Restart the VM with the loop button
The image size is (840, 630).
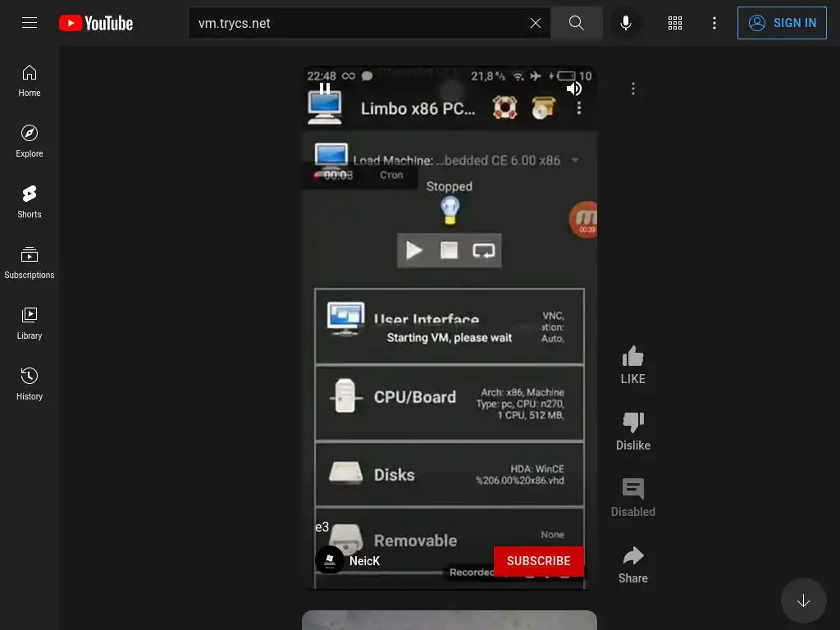coord(483,250)
